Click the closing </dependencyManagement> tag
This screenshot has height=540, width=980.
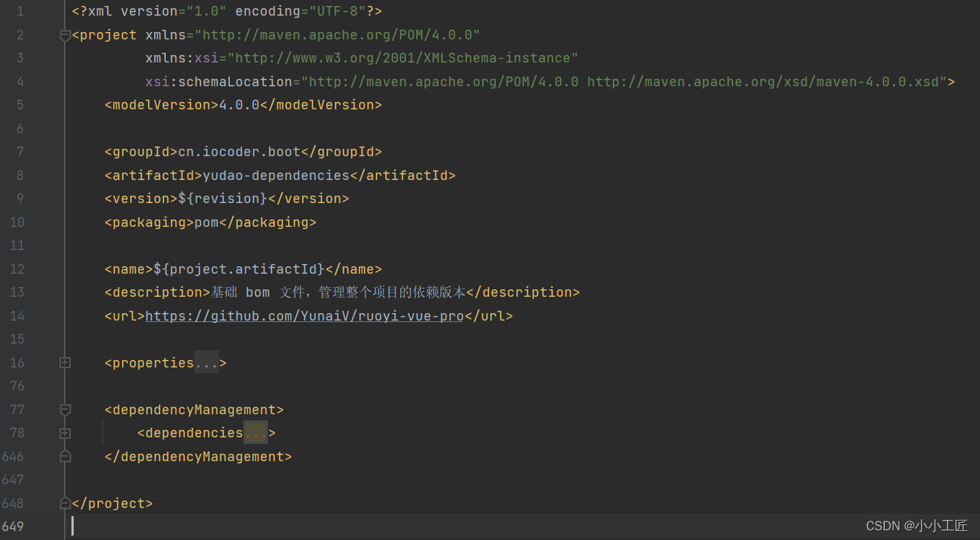(198, 457)
